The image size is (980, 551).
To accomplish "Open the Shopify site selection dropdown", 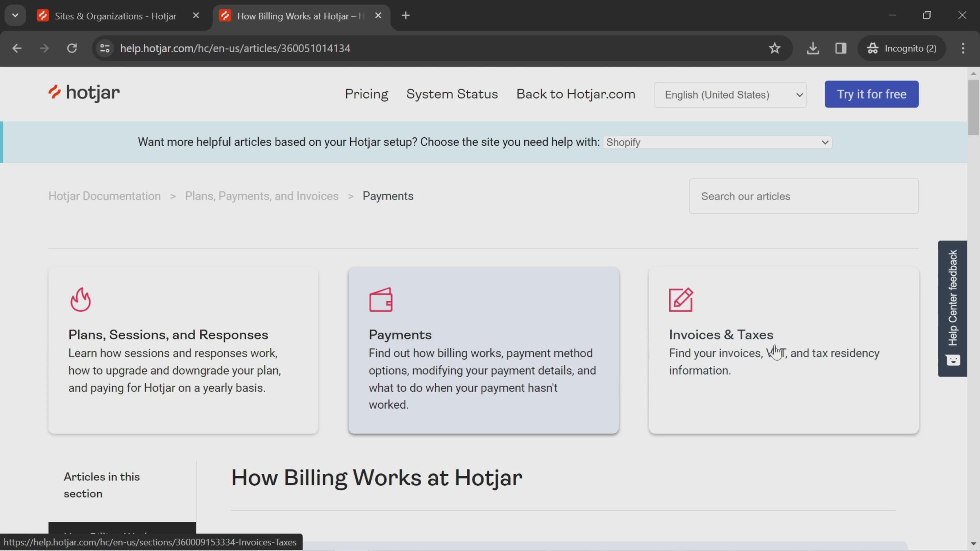I will pos(717,142).
